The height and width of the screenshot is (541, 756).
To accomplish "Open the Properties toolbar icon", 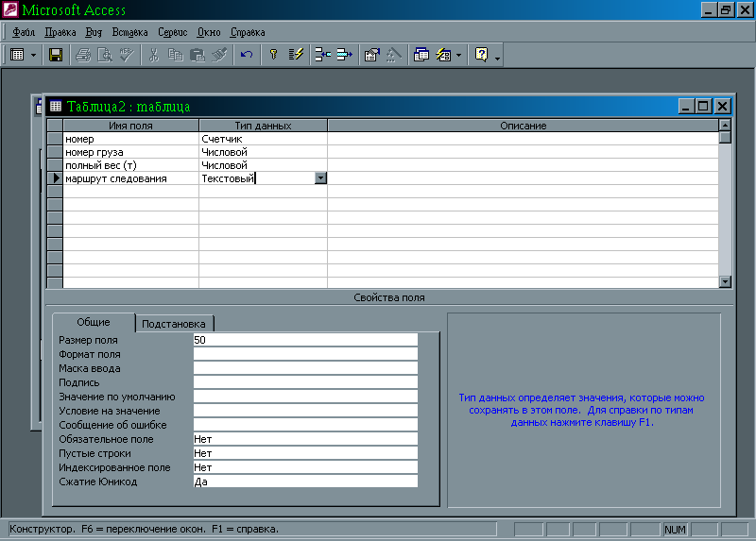I will click(x=371, y=55).
